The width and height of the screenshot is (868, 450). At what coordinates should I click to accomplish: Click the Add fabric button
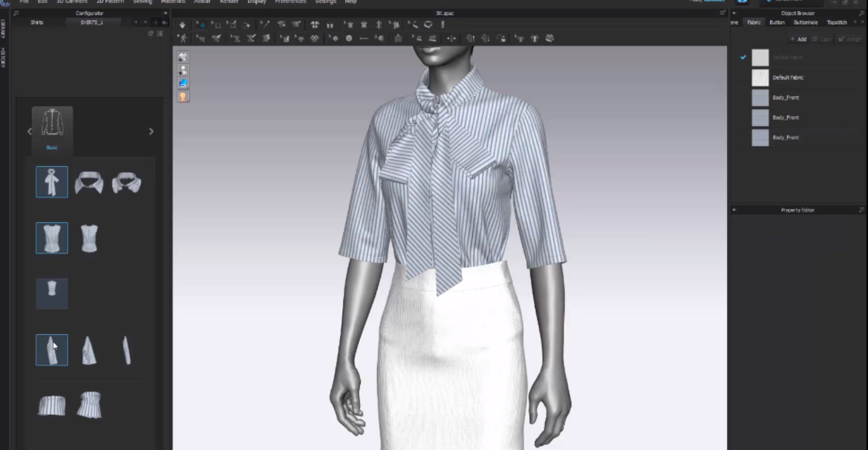(798, 39)
